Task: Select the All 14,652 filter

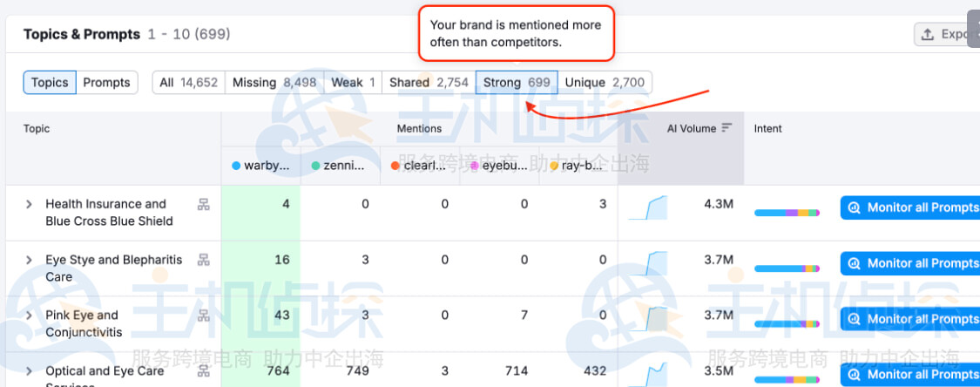Action: pos(188,83)
